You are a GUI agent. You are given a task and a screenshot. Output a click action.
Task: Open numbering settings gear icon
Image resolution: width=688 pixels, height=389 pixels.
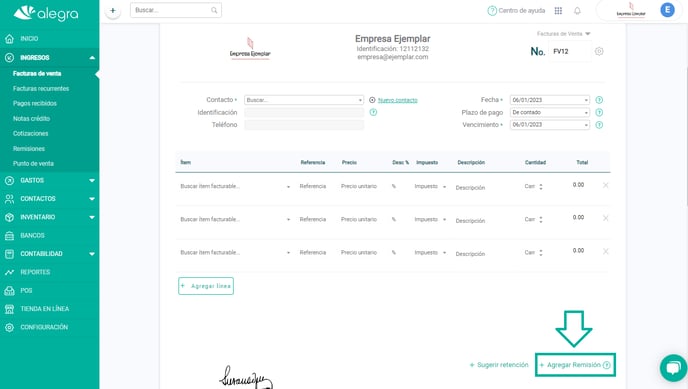[x=599, y=51]
